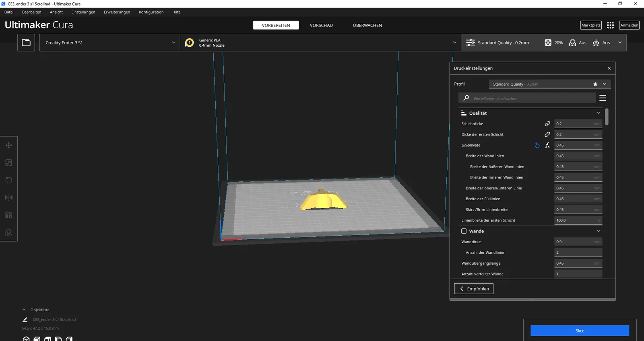Click the dimensions text 54.5 x 47.2 x 15.0 mm

(40, 329)
